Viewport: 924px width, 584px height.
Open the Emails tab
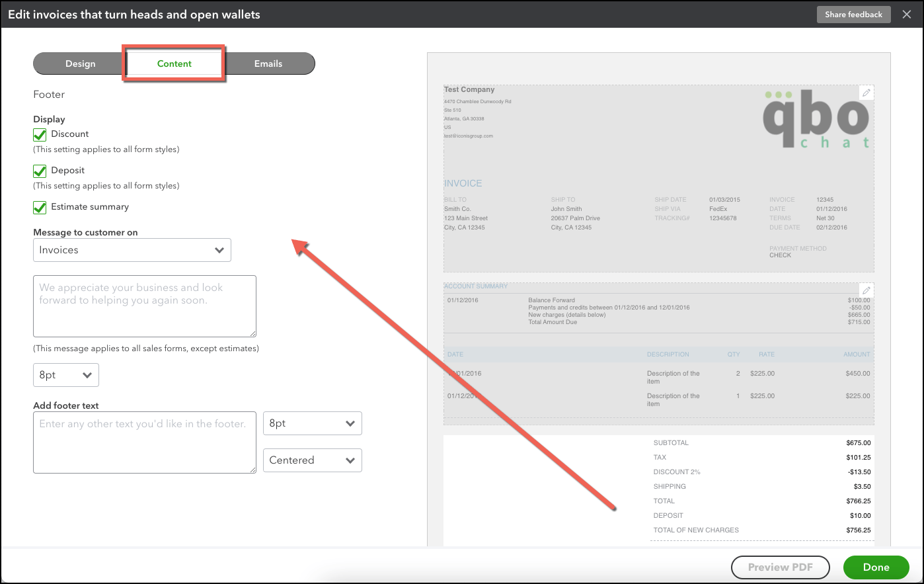pyautogui.click(x=268, y=63)
